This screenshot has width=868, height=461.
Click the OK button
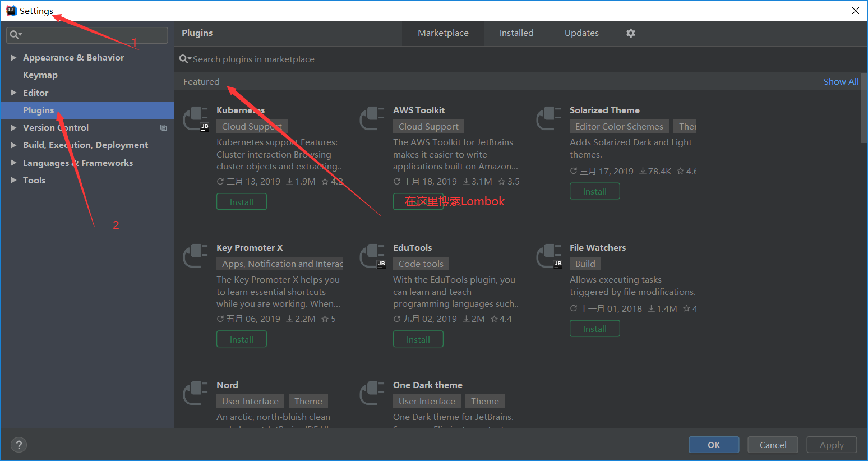click(x=714, y=445)
